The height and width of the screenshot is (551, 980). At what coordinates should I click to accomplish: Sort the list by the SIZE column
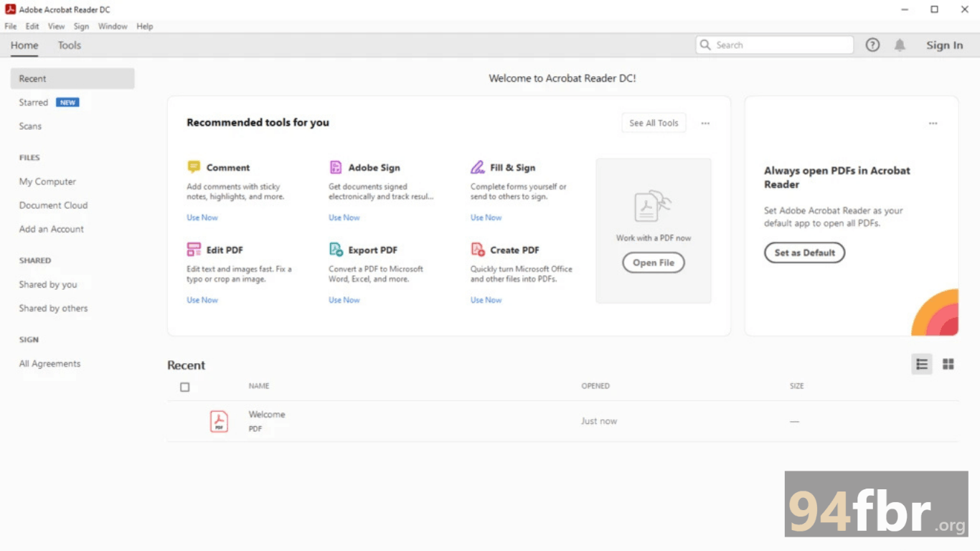click(x=797, y=386)
